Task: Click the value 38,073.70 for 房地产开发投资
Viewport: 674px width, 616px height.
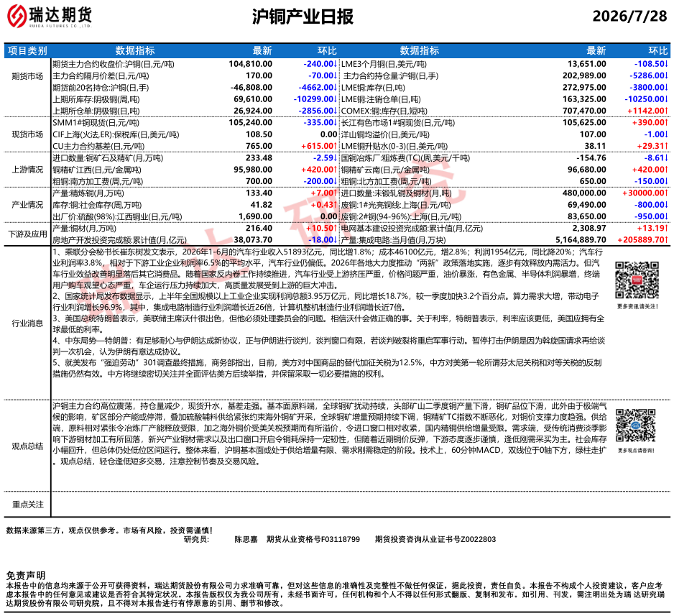Action: pyautogui.click(x=253, y=240)
